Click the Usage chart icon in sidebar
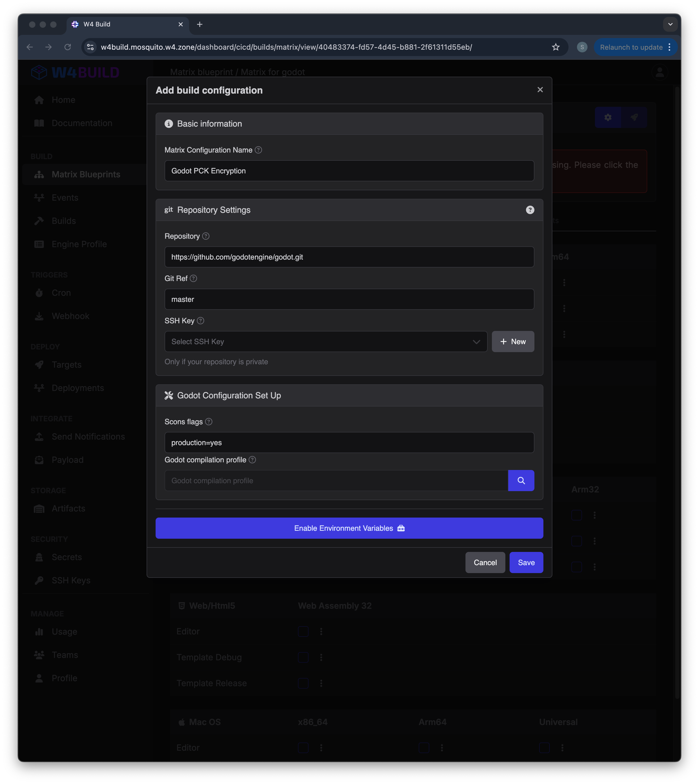 point(39,631)
